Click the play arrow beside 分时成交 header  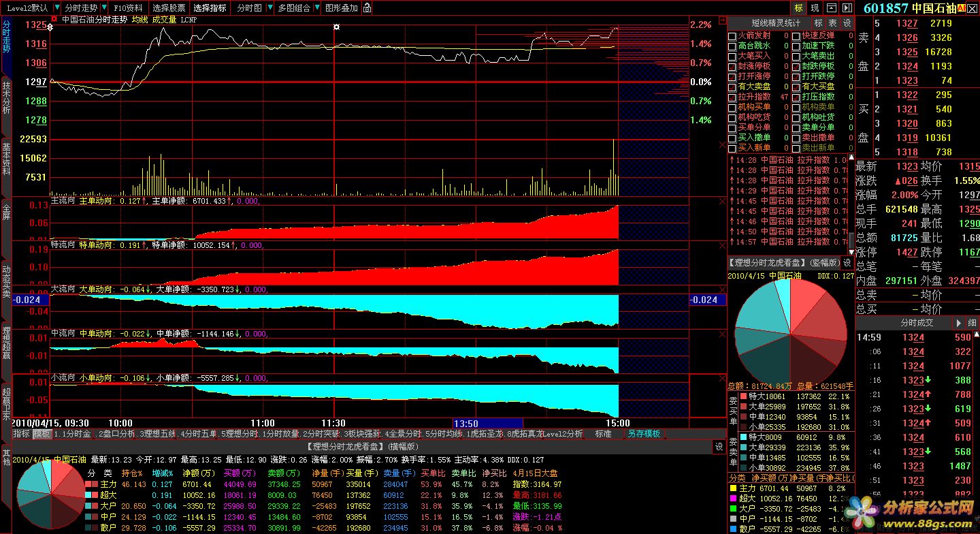958,323
